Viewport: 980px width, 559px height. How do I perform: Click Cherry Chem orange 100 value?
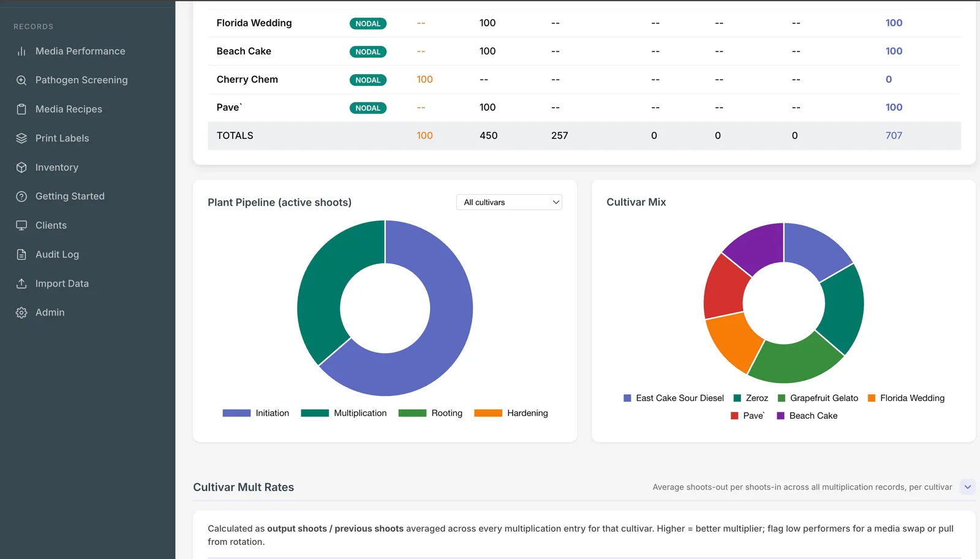coord(424,80)
